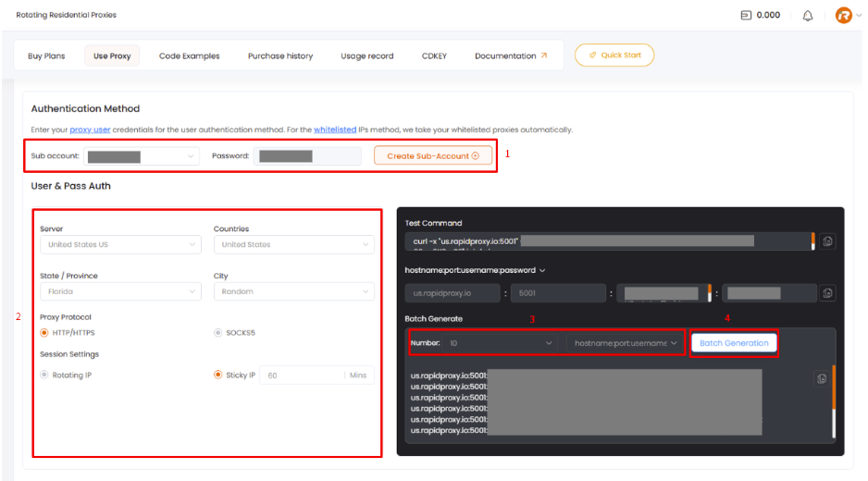Open the batch format dropdown hostname:port:username

point(625,343)
